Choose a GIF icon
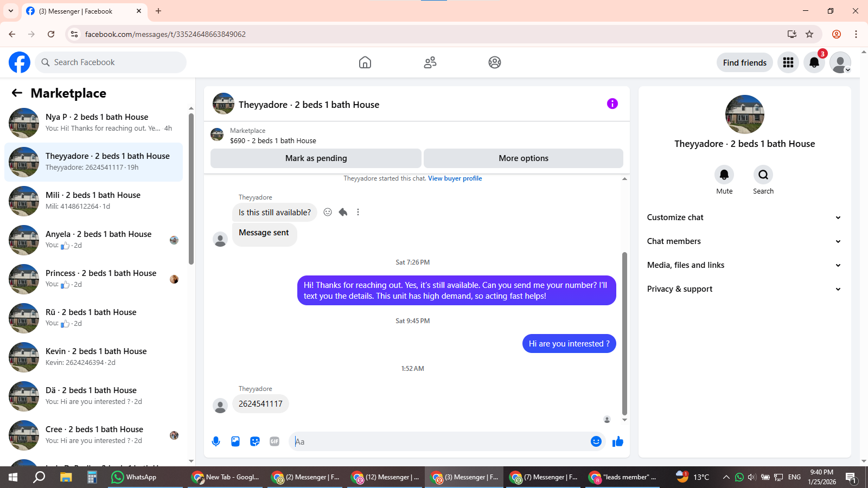 coord(275,441)
